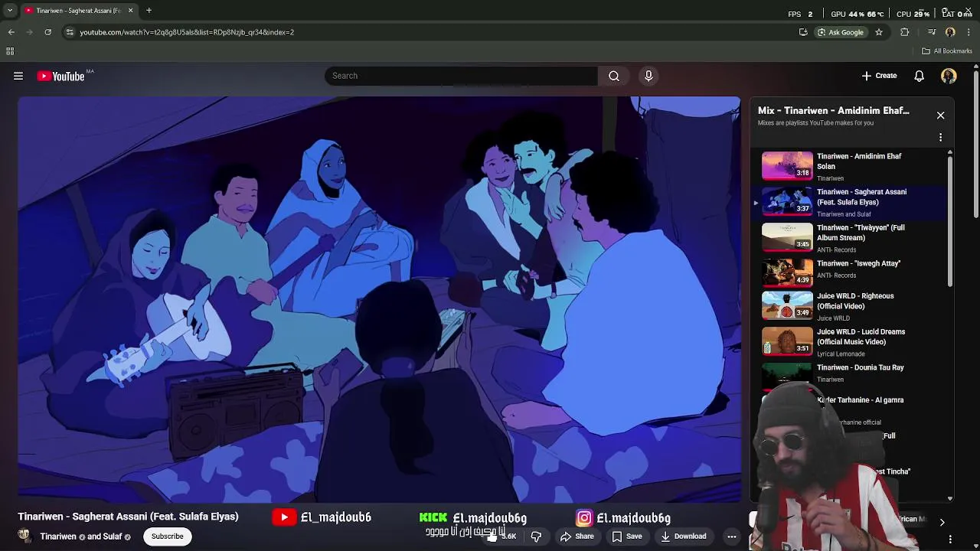The image size is (980, 551).
Task: Play "Tiwàyyen" Full Album Stream thumbnail
Action: point(787,236)
